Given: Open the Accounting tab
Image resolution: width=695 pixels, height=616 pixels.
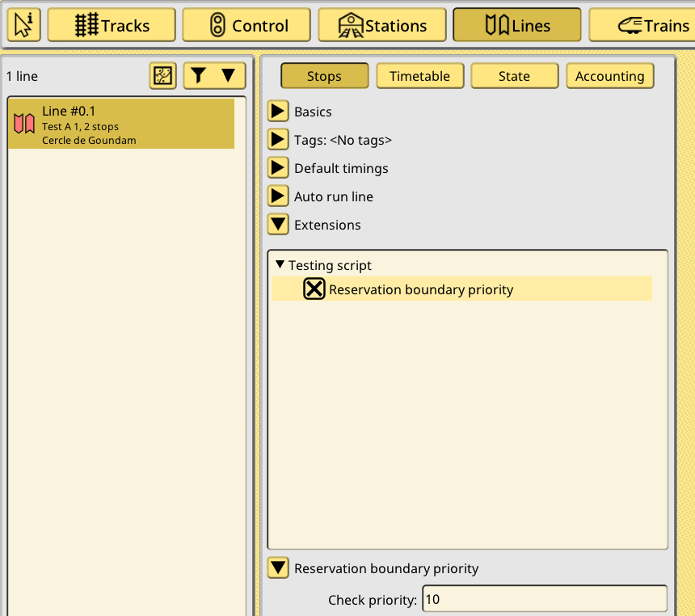Looking at the screenshot, I should tap(609, 76).
